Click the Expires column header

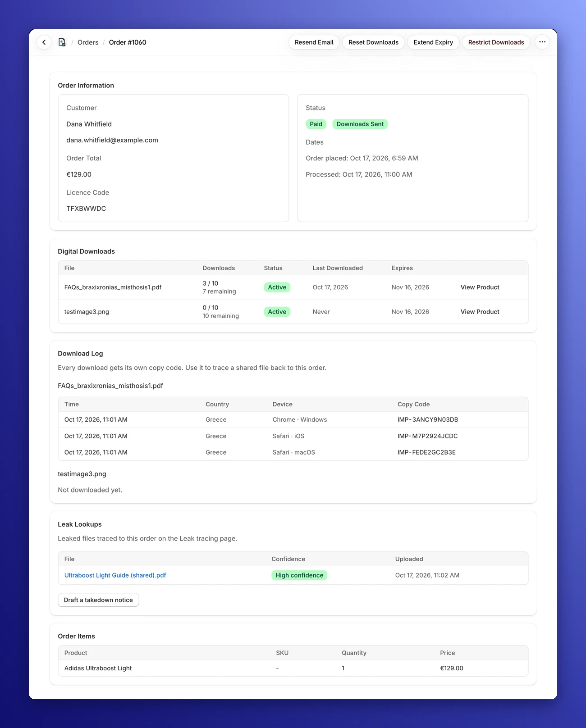point(402,268)
